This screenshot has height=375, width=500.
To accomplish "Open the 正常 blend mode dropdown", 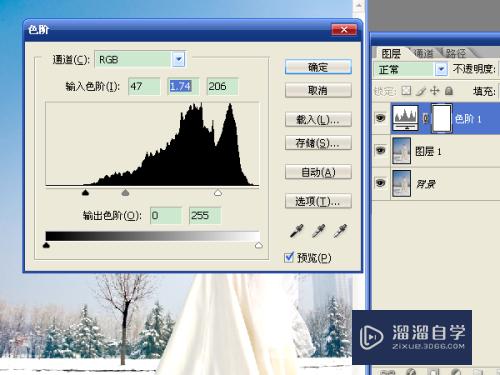I will [x=441, y=69].
